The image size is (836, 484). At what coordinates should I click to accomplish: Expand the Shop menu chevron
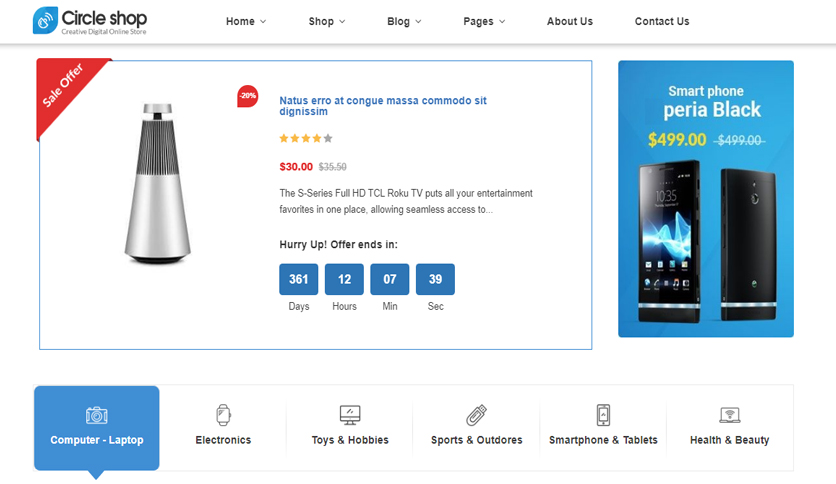[342, 22]
